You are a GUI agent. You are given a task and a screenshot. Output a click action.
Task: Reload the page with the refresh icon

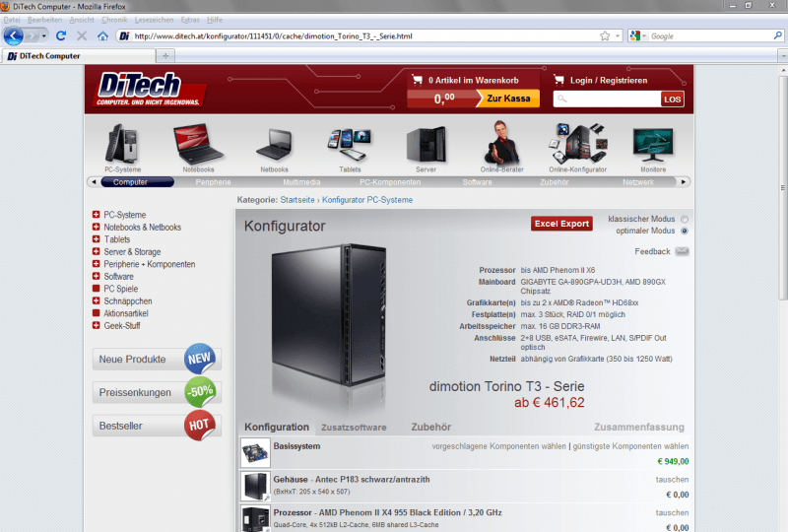point(61,35)
